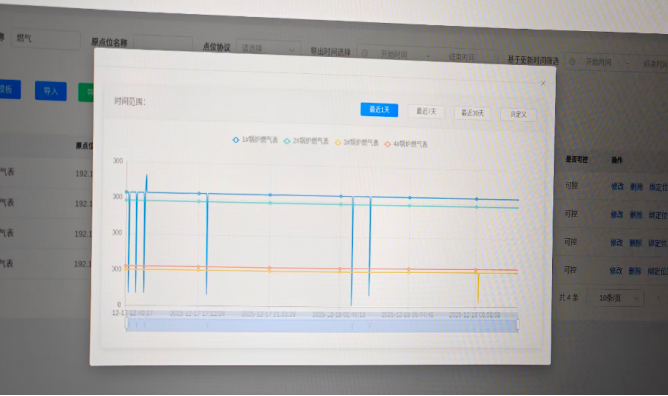
Task: Click the middle of the chart zoom slider track
Action: [x=322, y=325]
